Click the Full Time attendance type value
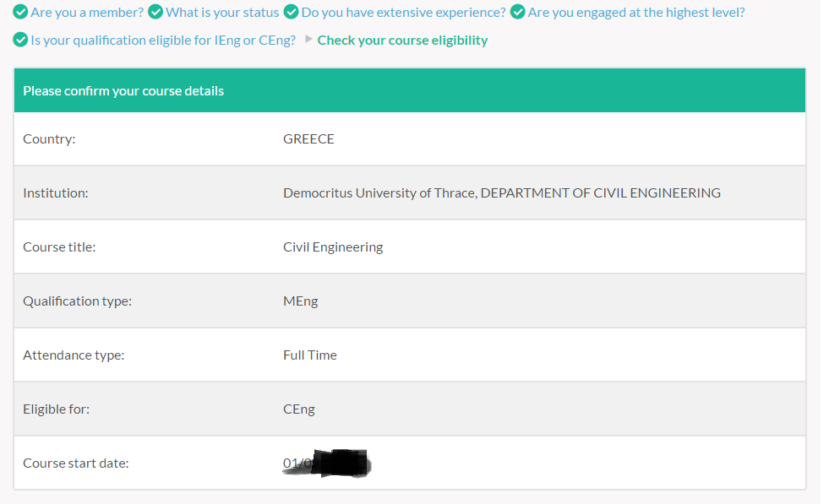 point(310,355)
